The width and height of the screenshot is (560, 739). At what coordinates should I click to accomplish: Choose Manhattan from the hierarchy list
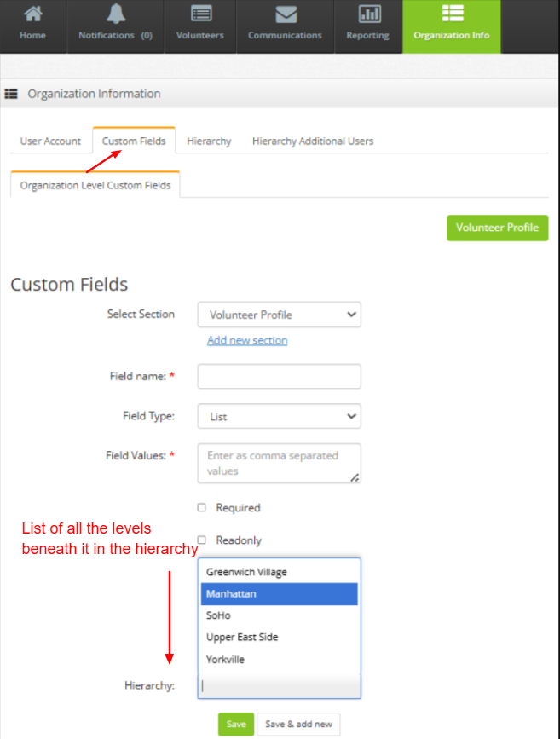[x=279, y=594]
